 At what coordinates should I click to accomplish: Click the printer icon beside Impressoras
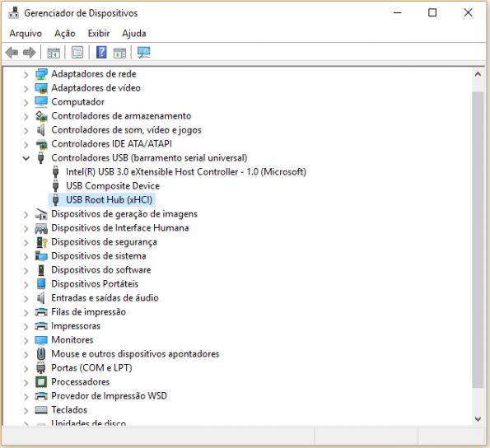click(x=41, y=326)
